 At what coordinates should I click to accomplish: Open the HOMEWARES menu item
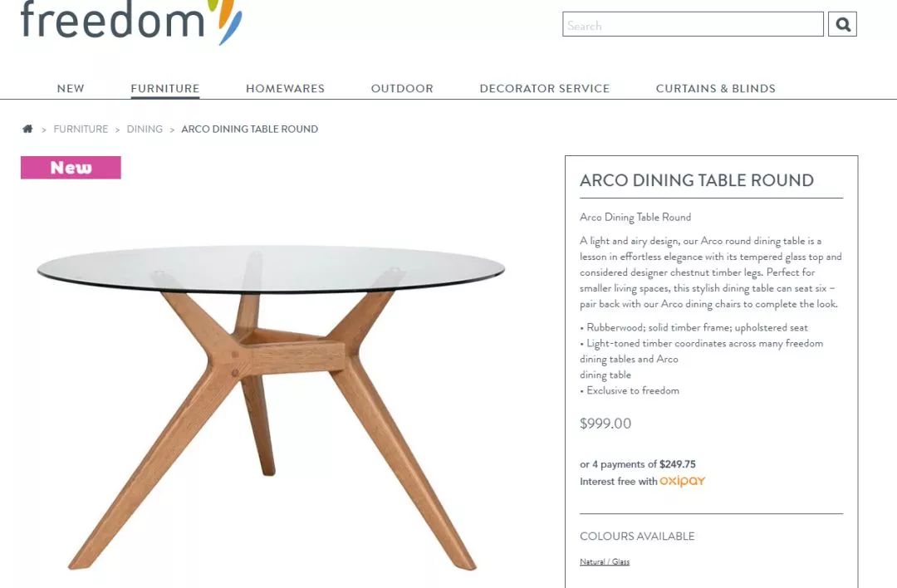286,89
